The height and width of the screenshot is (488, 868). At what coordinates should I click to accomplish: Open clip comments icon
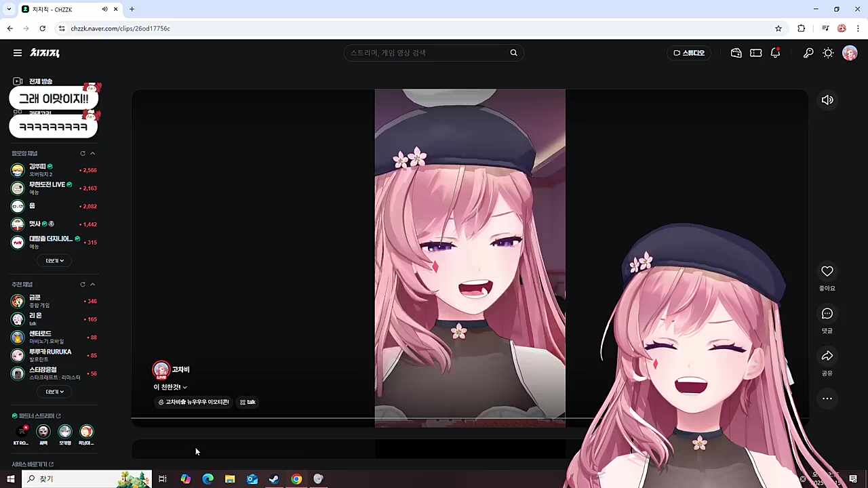tap(827, 314)
